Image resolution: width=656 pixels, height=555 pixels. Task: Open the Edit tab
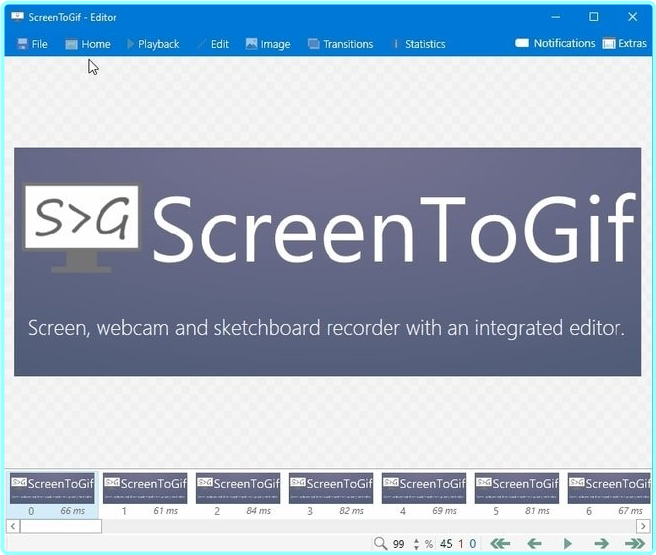click(x=213, y=44)
